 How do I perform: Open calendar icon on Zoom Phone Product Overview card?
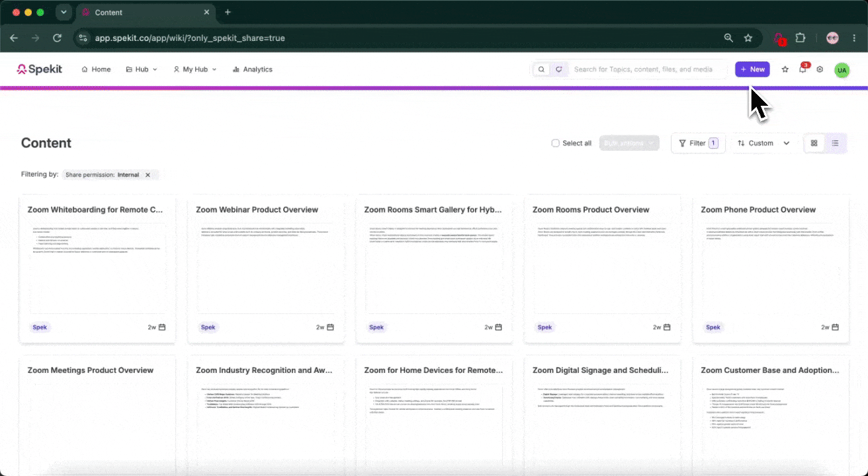point(835,327)
